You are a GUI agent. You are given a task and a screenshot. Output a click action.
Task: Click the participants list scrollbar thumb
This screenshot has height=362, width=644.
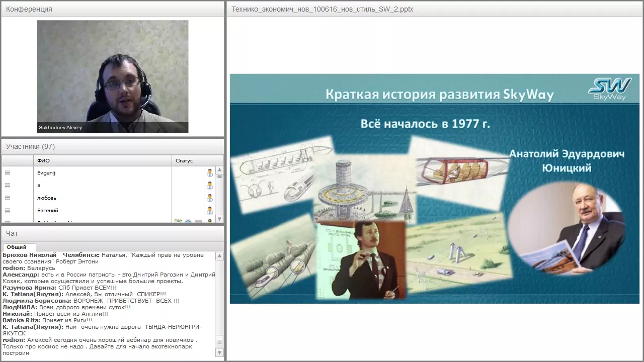point(219,176)
